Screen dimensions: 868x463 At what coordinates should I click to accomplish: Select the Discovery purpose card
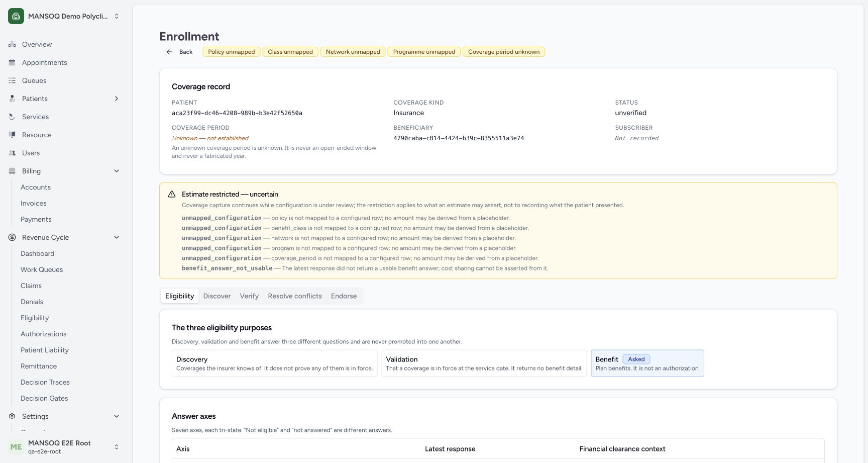pyautogui.click(x=274, y=363)
